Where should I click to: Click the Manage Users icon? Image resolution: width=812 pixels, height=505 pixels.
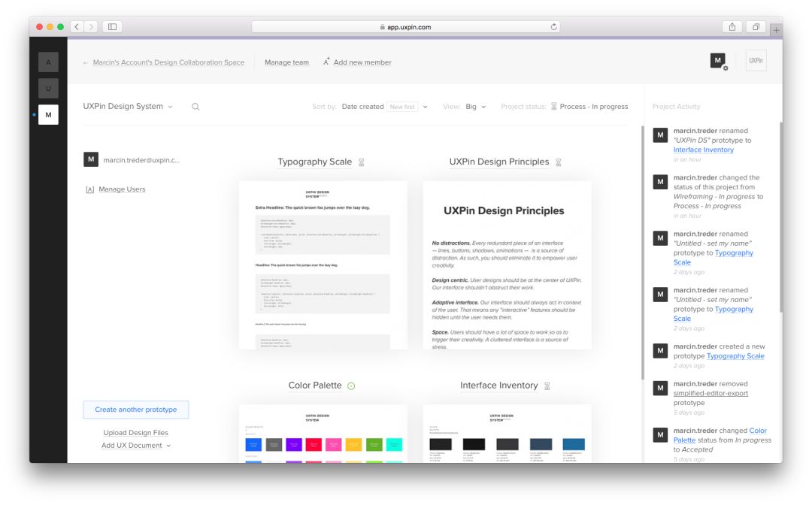(x=89, y=189)
